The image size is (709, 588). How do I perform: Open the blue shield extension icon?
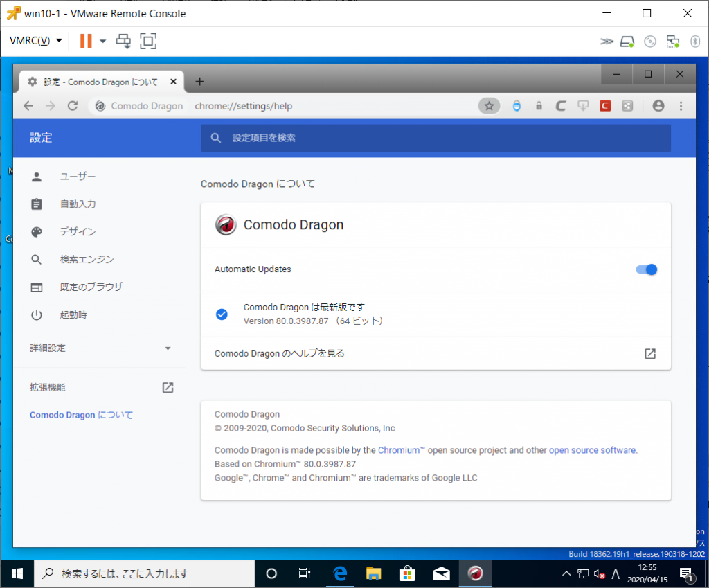point(517,106)
